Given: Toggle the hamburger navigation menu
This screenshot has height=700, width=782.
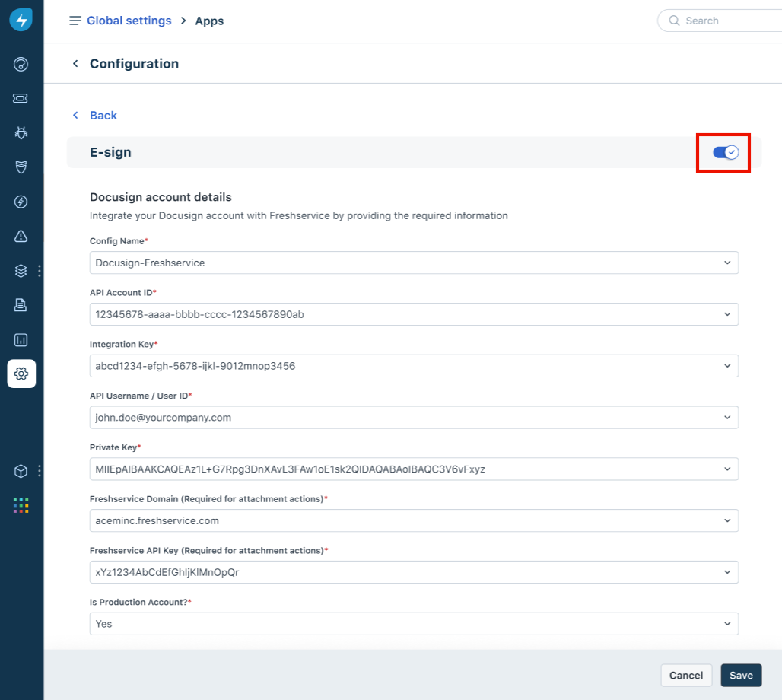Looking at the screenshot, I should pos(75,21).
